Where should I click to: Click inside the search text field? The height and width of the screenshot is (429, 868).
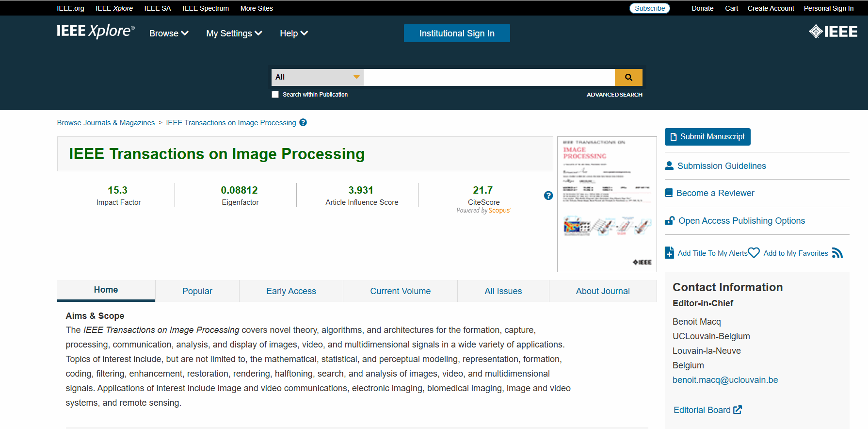489,77
